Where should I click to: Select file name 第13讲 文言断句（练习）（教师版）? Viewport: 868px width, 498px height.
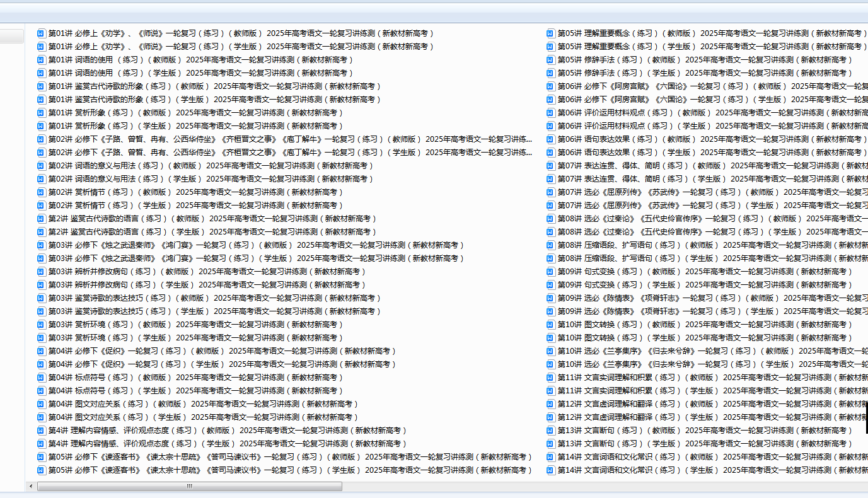pos(705,430)
